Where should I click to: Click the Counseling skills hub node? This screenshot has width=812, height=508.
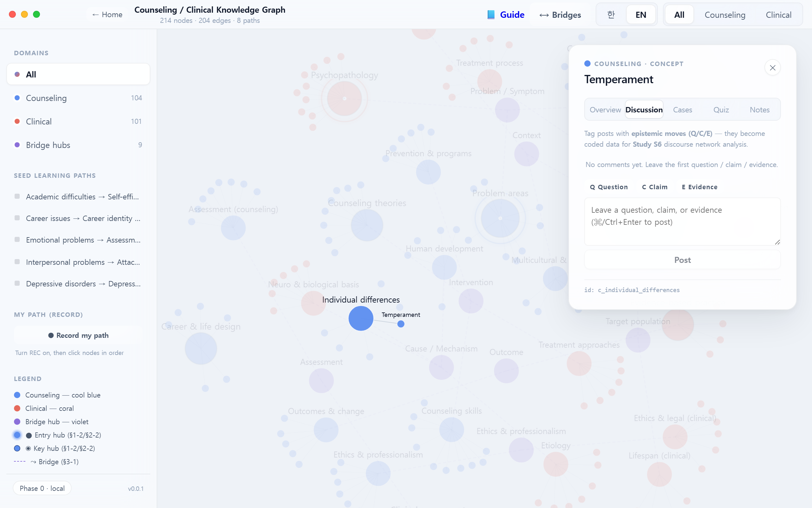(x=452, y=430)
